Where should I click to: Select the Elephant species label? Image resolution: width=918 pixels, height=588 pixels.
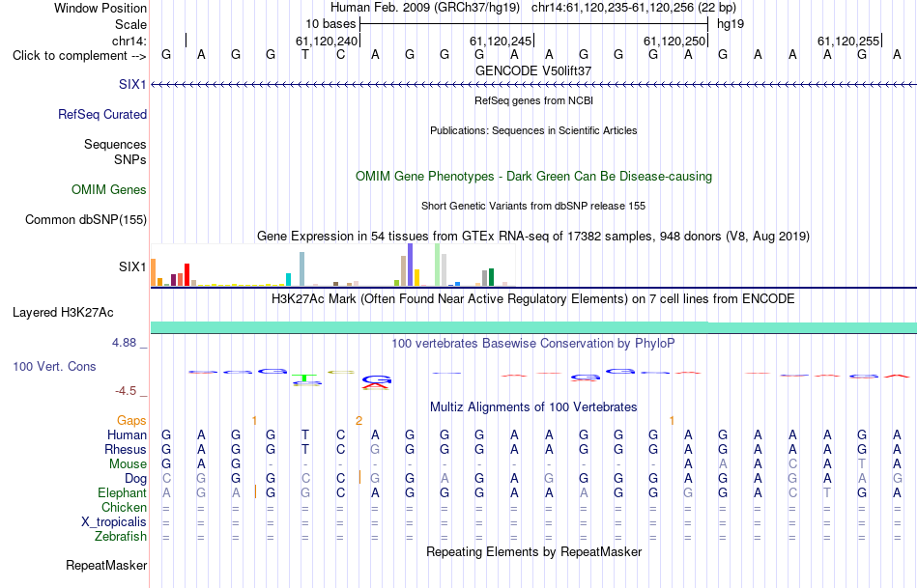coord(123,493)
